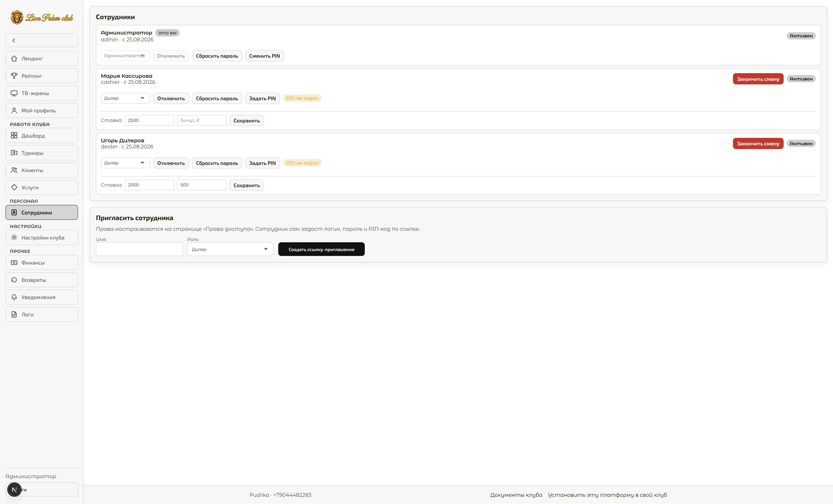Viewport: 833px width, 504px height.
Task: Click Администратор's Активен status badge
Action: point(801,36)
